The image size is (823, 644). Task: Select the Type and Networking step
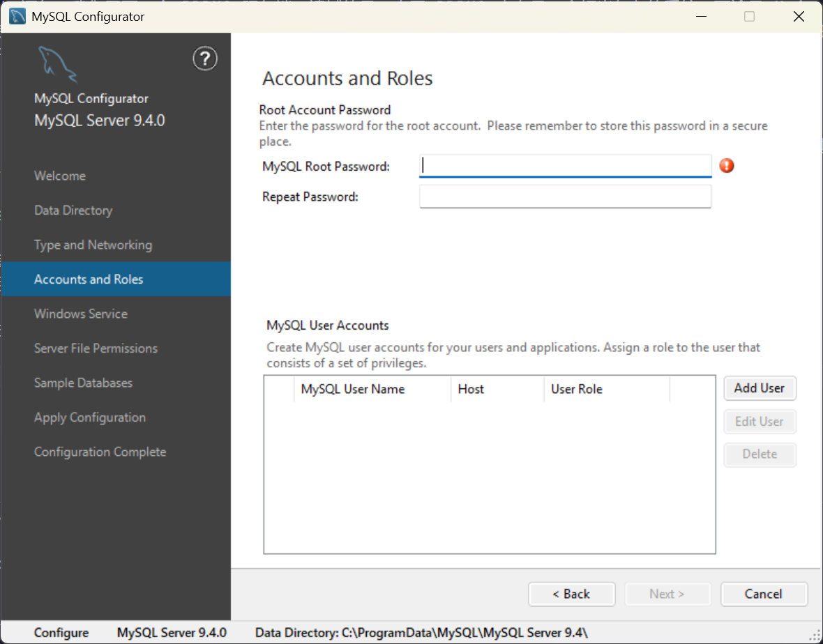93,245
